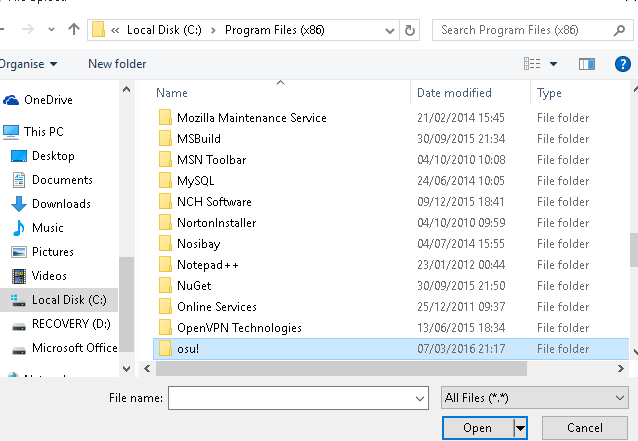Click the Open button

point(477,428)
